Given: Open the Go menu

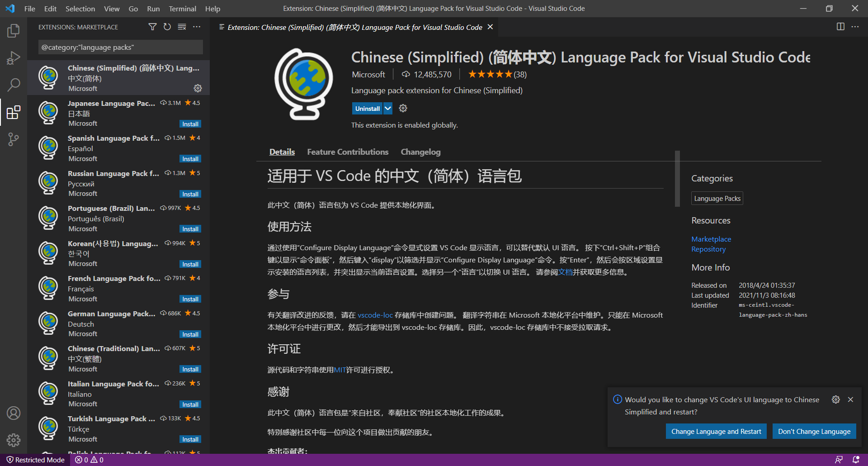Looking at the screenshot, I should coord(133,9).
